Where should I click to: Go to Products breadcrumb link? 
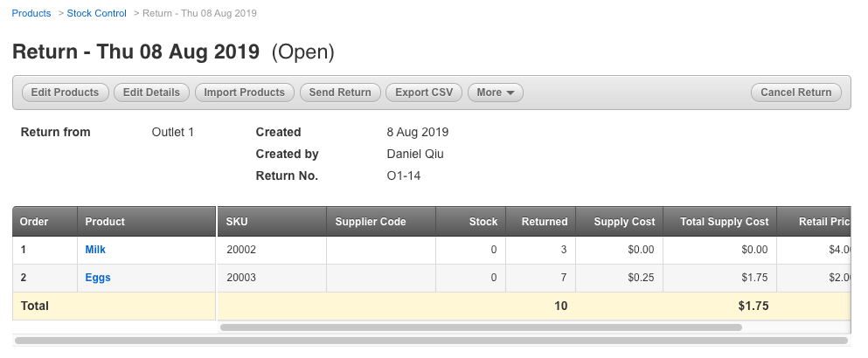click(x=31, y=13)
